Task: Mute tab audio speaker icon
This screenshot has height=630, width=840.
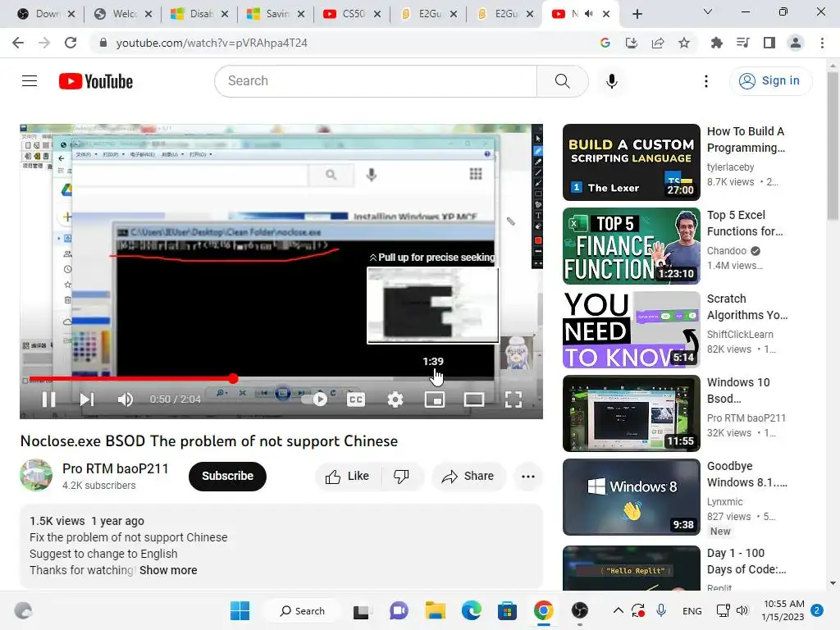Action: click(589, 14)
